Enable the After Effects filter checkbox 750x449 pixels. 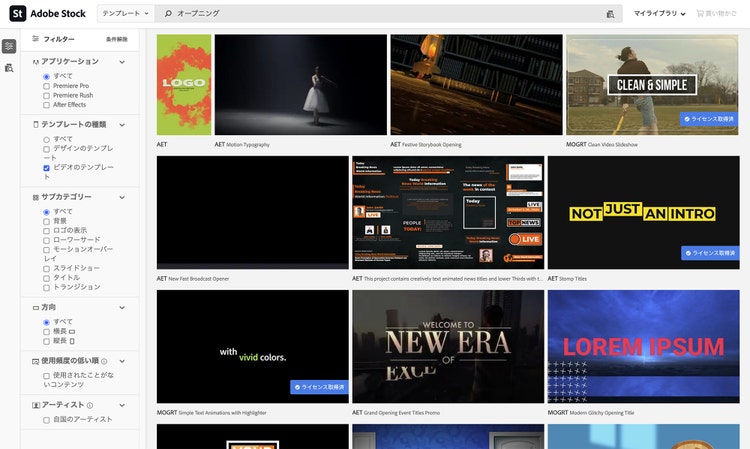point(46,104)
